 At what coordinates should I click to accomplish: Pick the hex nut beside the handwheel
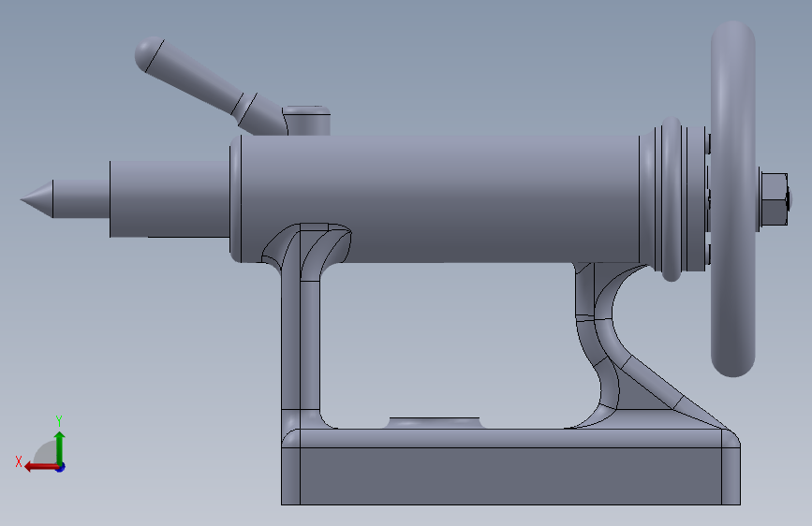[x=774, y=199]
